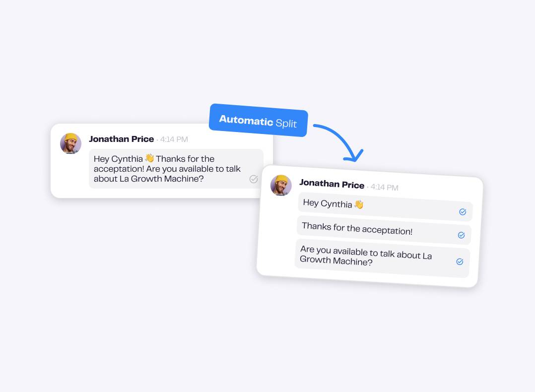Click the waving hand emoji in the split message

pyautogui.click(x=359, y=204)
